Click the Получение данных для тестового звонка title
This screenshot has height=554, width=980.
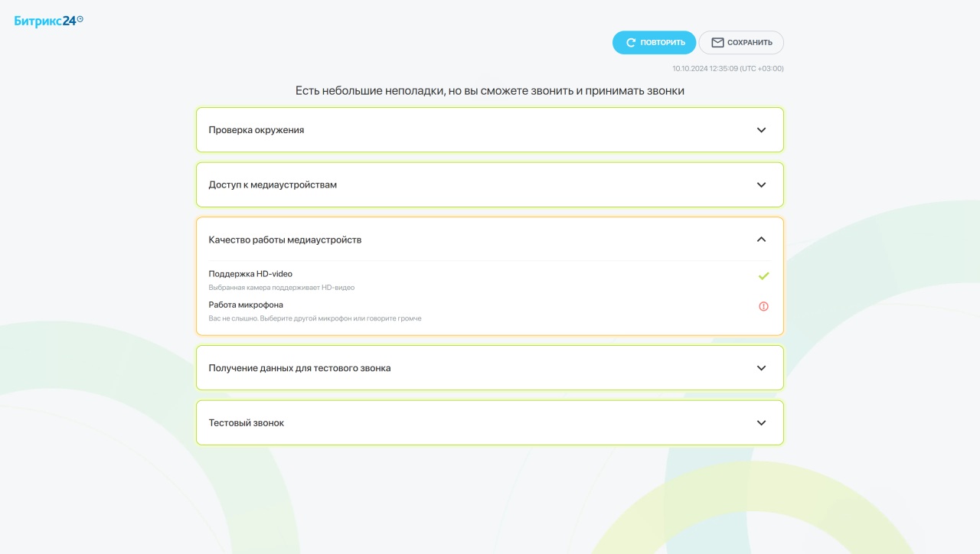(x=299, y=368)
